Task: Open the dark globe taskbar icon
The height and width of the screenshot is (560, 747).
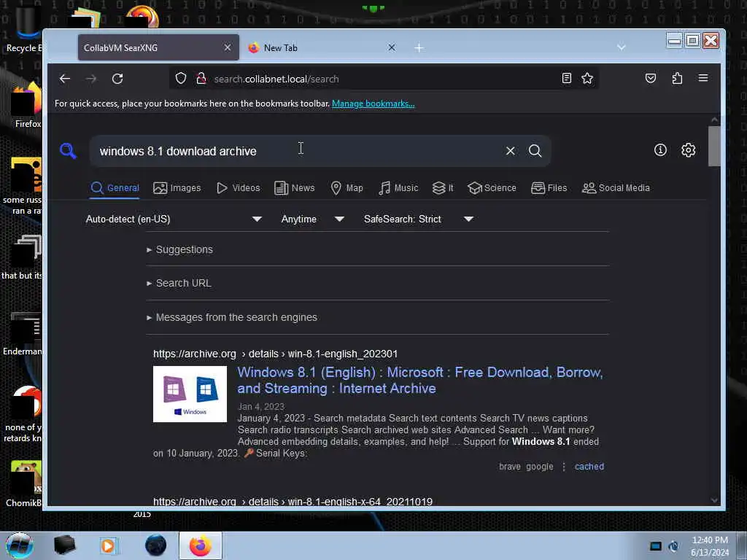Action: [155, 545]
